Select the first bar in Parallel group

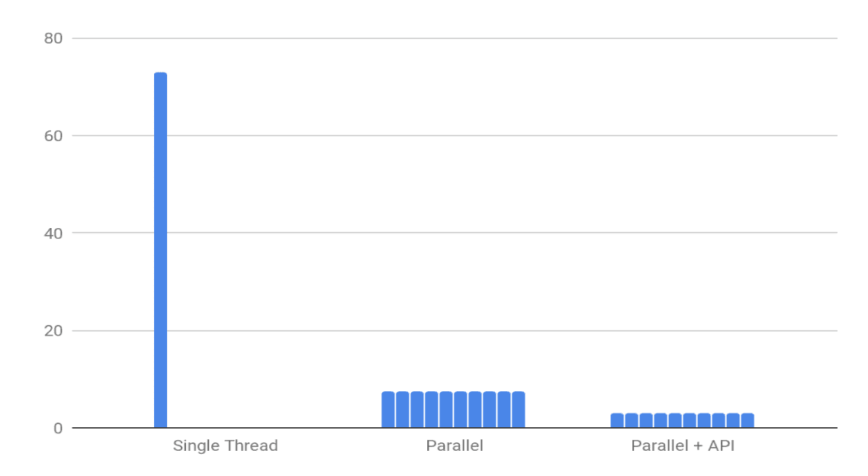(388, 410)
